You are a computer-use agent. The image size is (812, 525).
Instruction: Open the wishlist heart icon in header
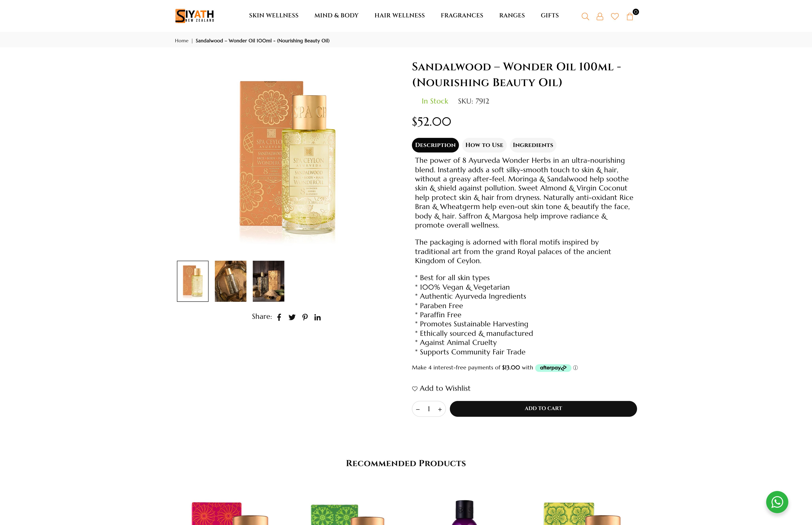(x=615, y=16)
